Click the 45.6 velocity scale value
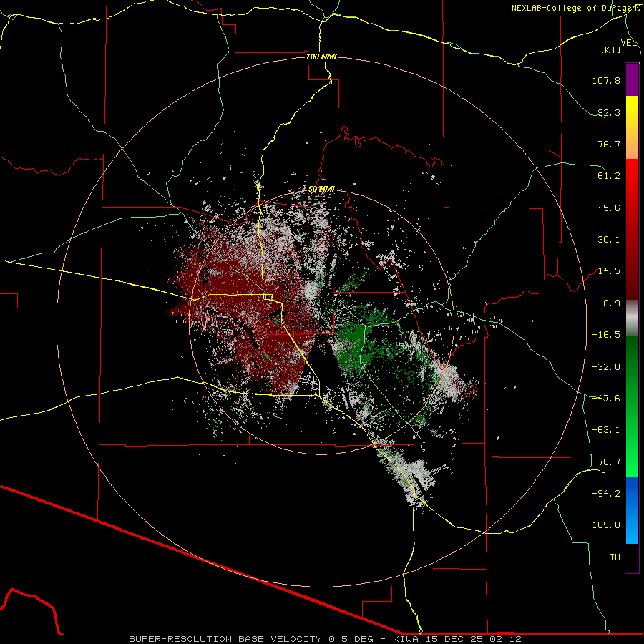 click(609, 208)
